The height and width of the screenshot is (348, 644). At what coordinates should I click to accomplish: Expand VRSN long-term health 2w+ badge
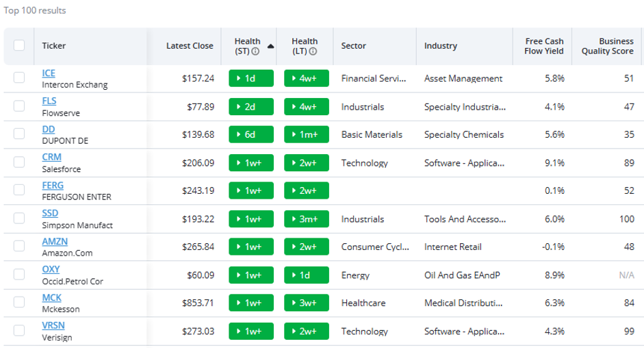(307, 331)
